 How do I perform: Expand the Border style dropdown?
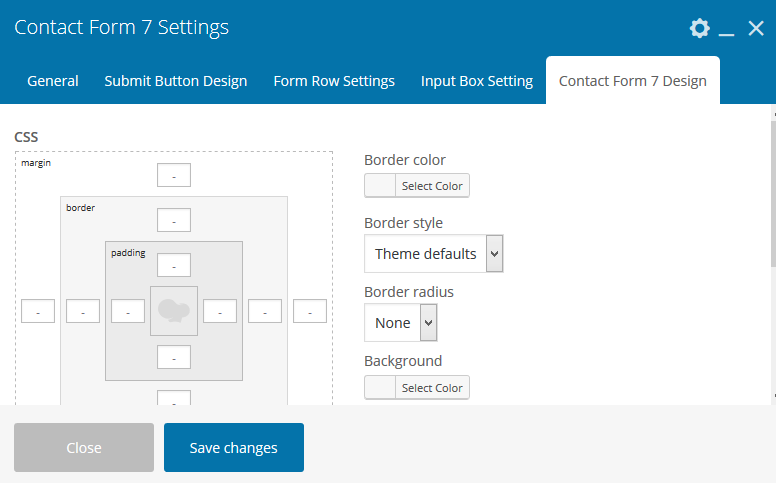point(433,254)
